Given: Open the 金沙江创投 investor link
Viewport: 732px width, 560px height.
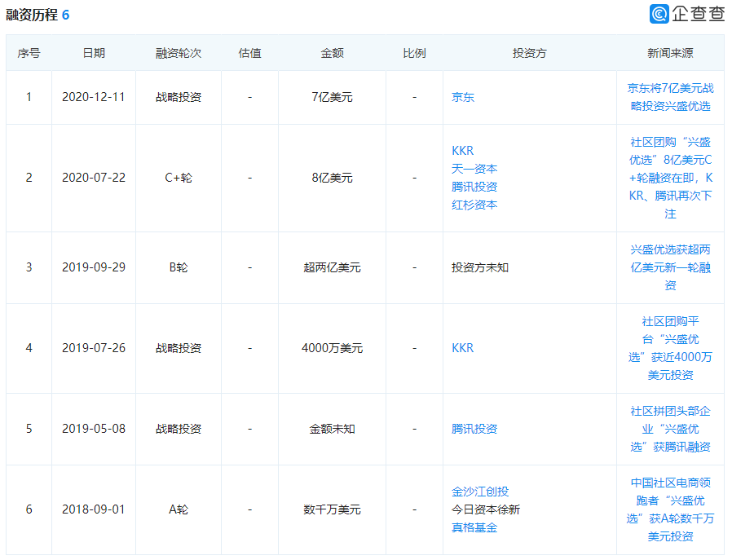Looking at the screenshot, I should [480, 492].
